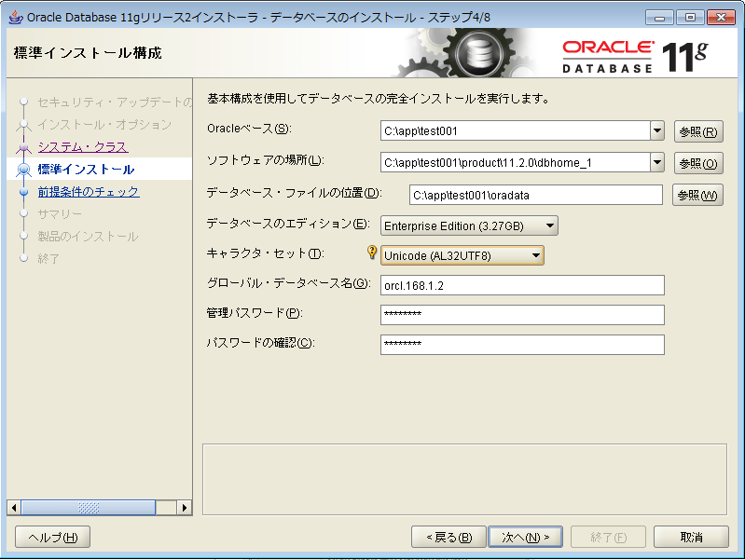Go to the システム・クラス step link
745x560 pixels.
coord(83,147)
